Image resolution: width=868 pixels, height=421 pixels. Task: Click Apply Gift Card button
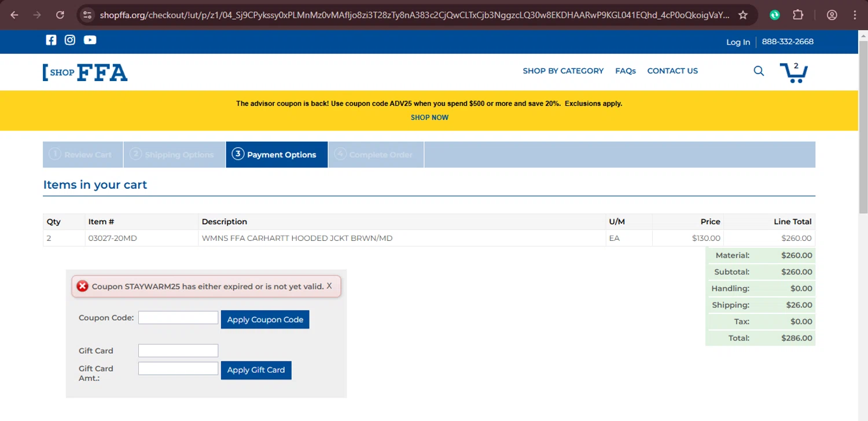click(256, 370)
